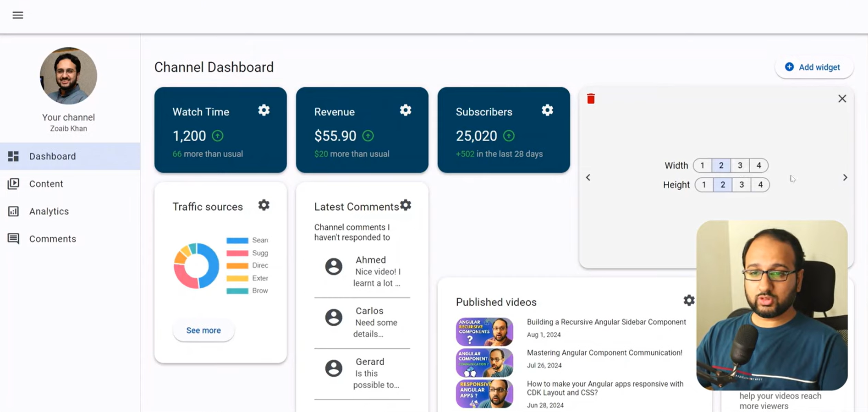Open 'How to make your Angular apps responsive' title
This screenshot has height=412, width=868.
coord(605,388)
